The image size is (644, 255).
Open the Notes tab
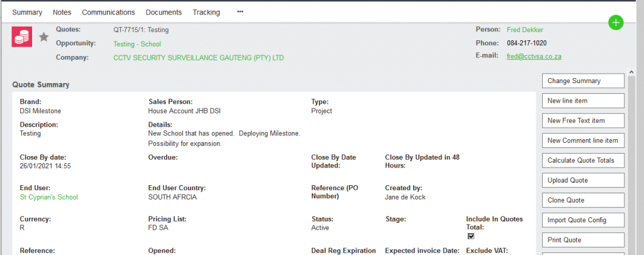62,12
